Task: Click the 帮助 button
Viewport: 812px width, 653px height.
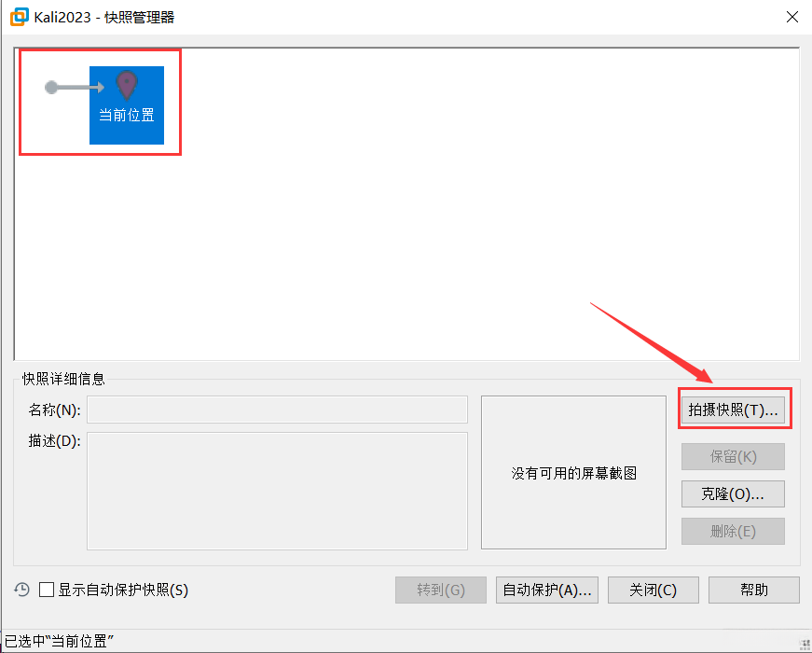Action: [753, 590]
